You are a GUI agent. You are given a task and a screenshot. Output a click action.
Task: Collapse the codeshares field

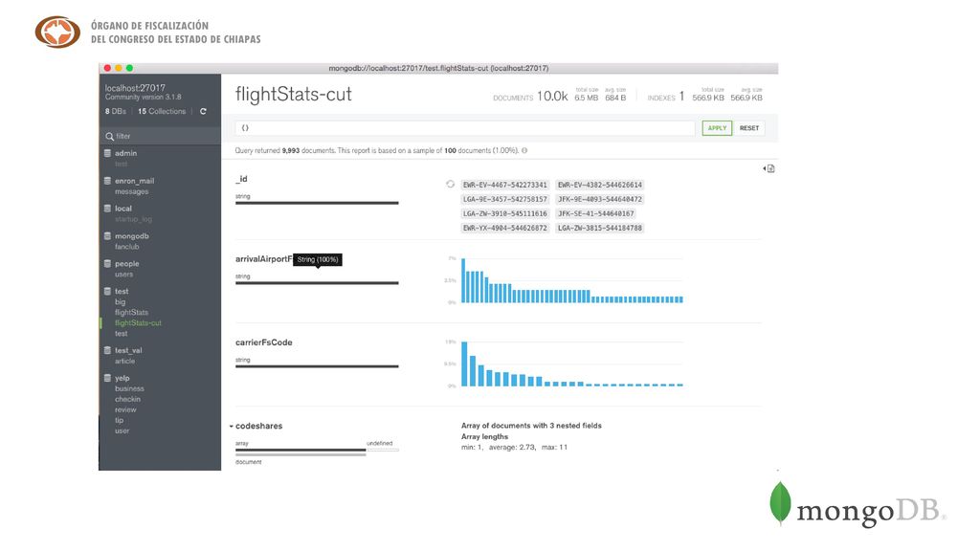coord(232,426)
